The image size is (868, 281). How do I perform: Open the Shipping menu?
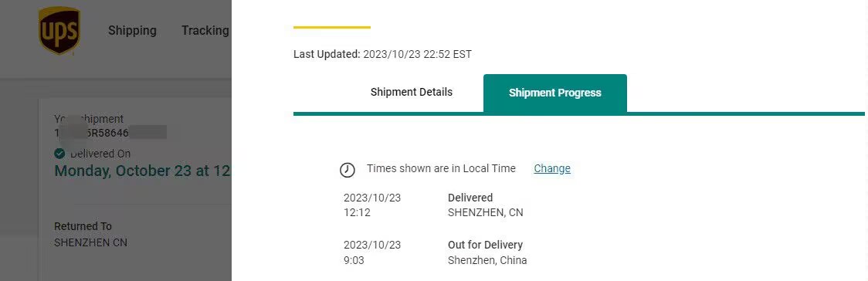pyautogui.click(x=132, y=30)
